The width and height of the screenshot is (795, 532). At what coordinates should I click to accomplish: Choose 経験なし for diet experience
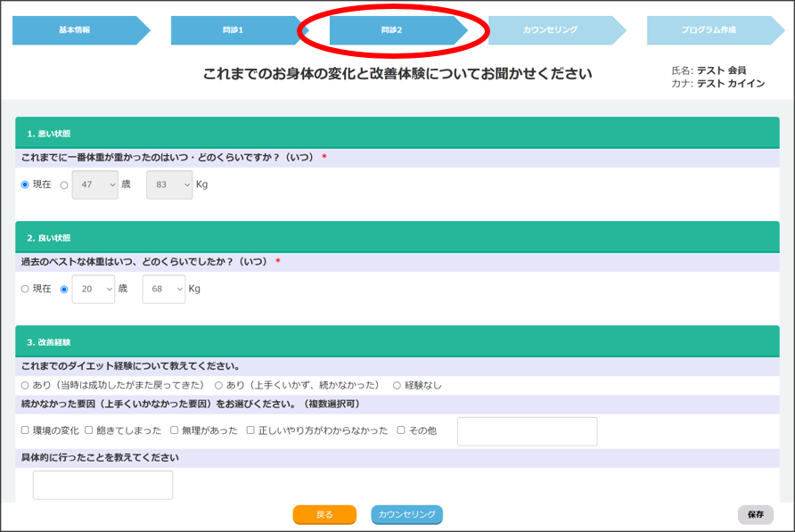[397, 386]
